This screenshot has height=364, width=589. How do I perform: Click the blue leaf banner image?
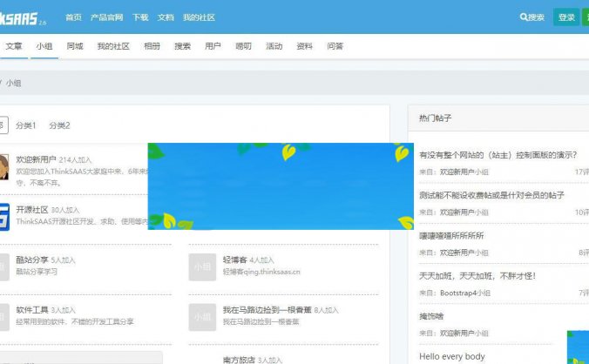click(281, 186)
